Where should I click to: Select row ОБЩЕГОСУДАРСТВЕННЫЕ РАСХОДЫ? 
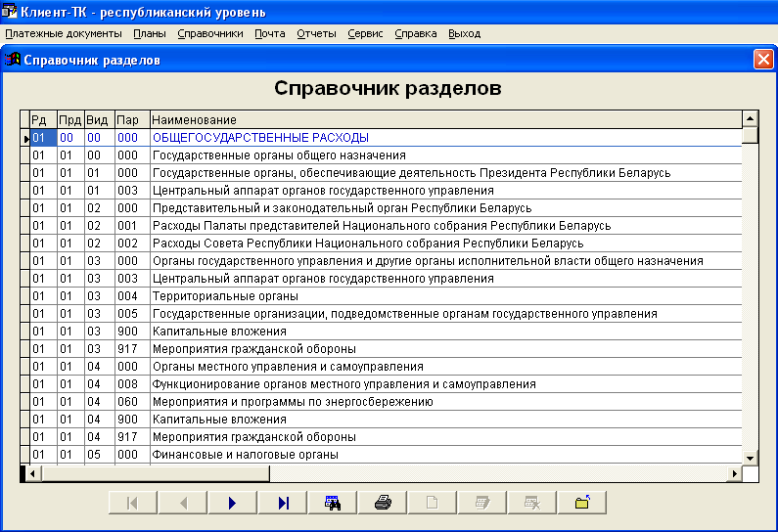[386, 137]
